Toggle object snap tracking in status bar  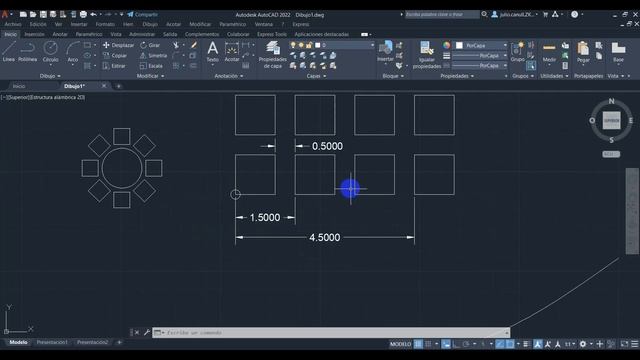click(500, 344)
